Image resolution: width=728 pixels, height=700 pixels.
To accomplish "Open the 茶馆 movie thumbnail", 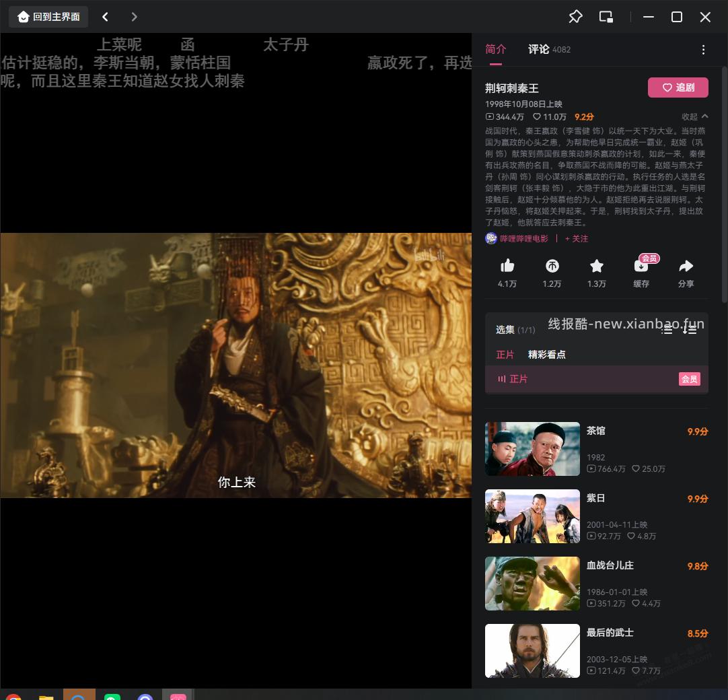I will 532,449.
